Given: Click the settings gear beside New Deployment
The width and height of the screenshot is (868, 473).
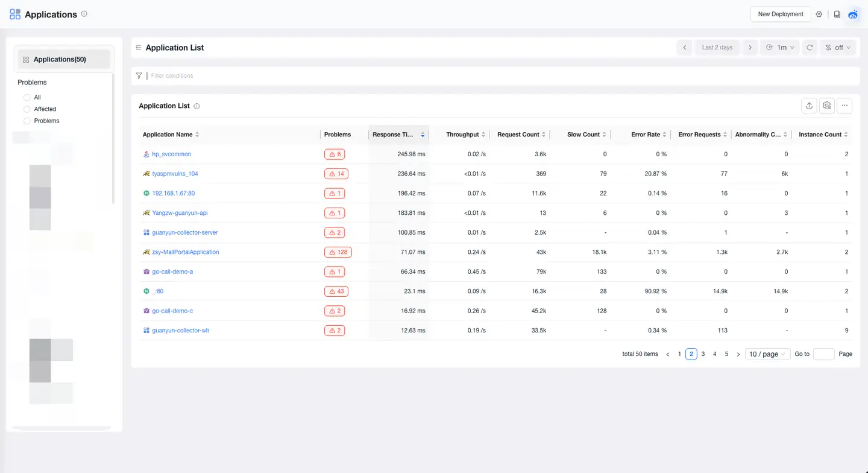Looking at the screenshot, I should [x=819, y=14].
